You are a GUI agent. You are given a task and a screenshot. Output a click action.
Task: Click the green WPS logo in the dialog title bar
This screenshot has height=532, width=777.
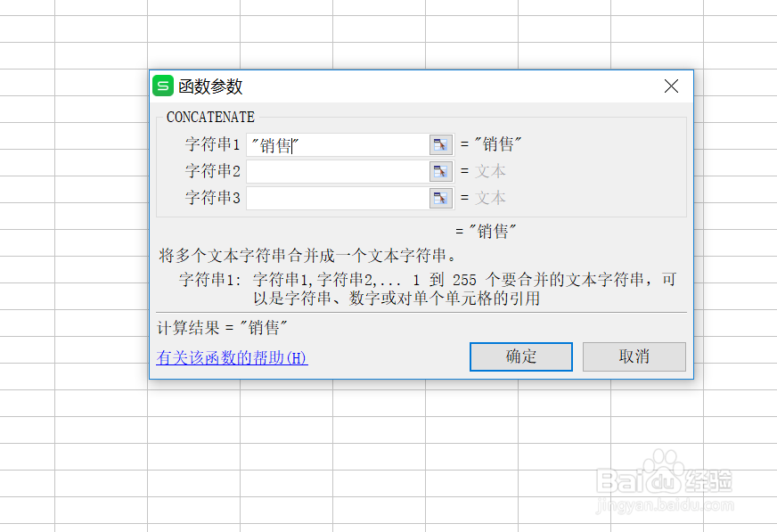[x=164, y=86]
